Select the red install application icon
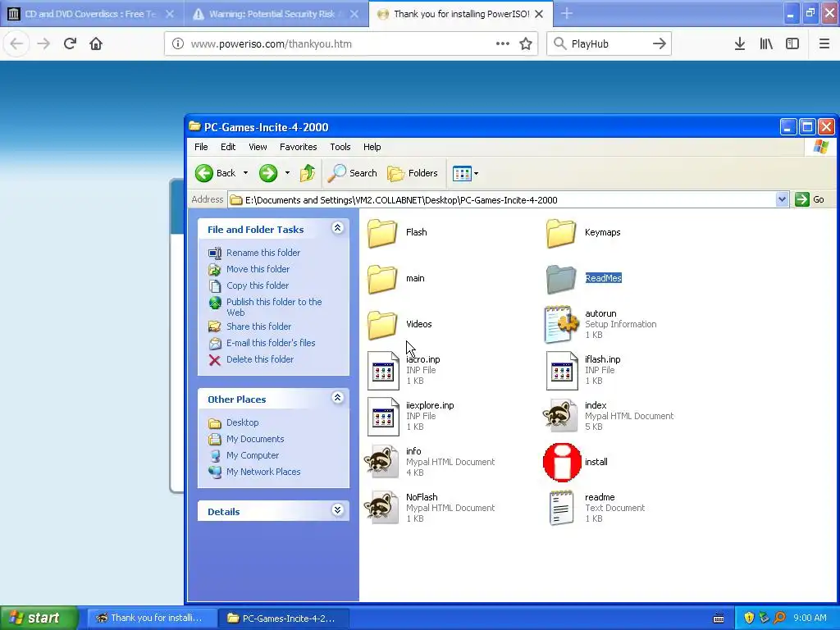The width and height of the screenshot is (840, 630). tap(562, 463)
